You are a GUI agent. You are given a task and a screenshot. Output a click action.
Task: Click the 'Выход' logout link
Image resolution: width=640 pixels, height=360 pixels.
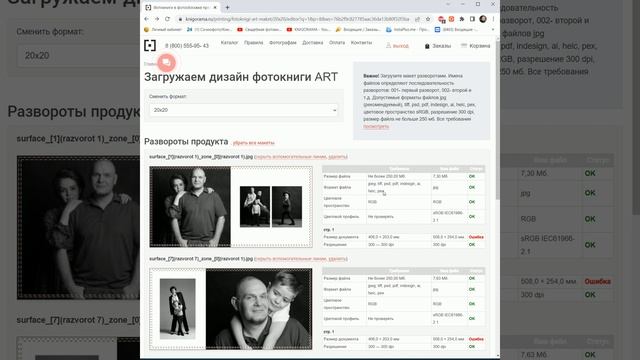(x=397, y=46)
